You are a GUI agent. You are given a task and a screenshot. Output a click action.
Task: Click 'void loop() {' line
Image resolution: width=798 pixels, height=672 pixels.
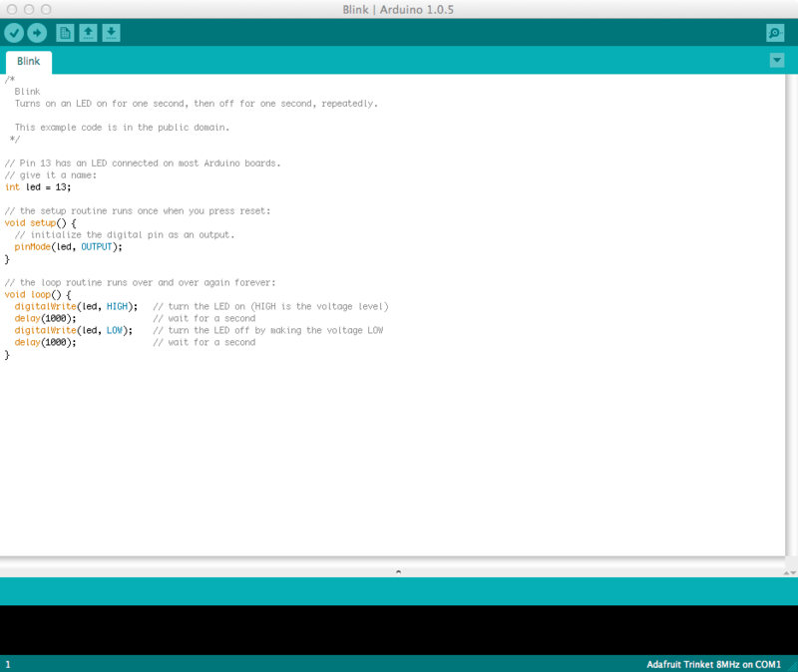38,294
